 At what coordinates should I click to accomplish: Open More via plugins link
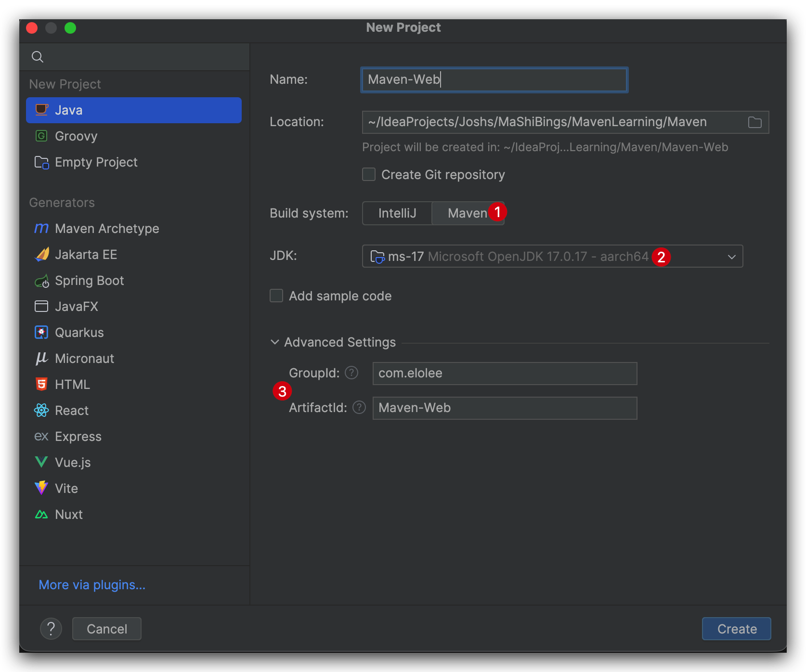92,585
